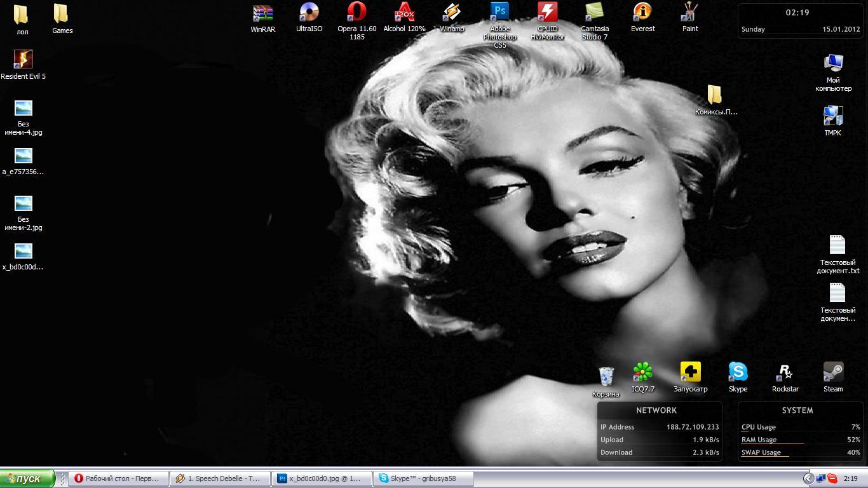Image resolution: width=868 pixels, height=488 pixels.
Task: Switch to Winamp Speech Debelle taskbar item
Action: point(219,478)
